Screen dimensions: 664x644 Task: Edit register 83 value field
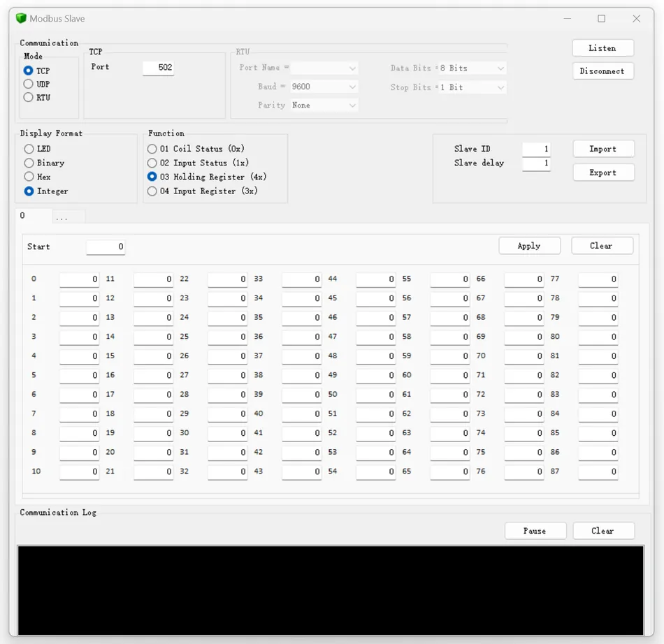coord(598,395)
